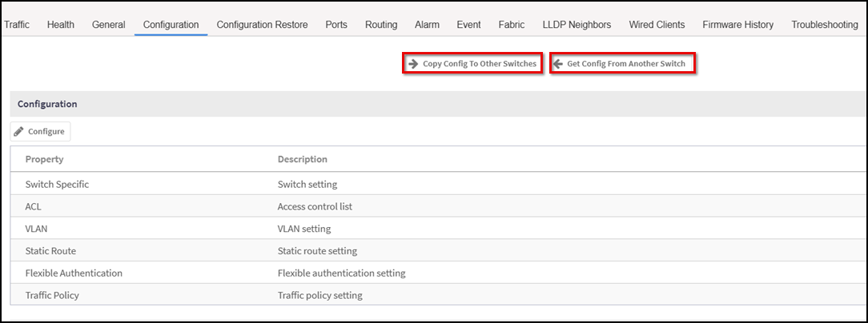868x323 pixels.
Task: Click the Configuration section heading
Action: point(47,104)
